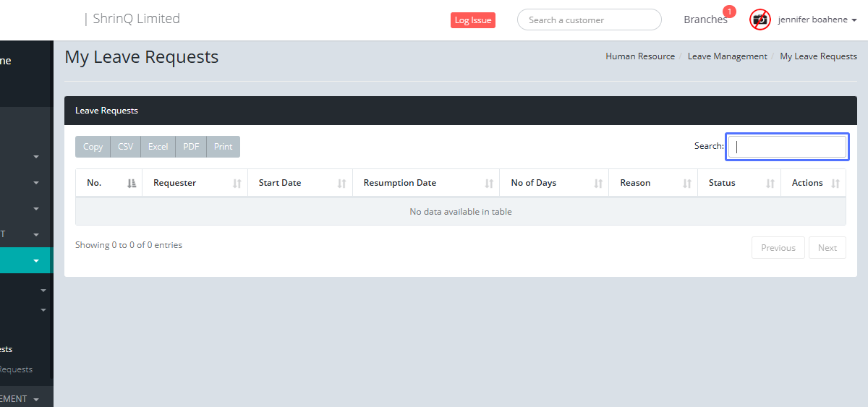Export table to Excel
The image size is (868, 407).
tap(158, 147)
